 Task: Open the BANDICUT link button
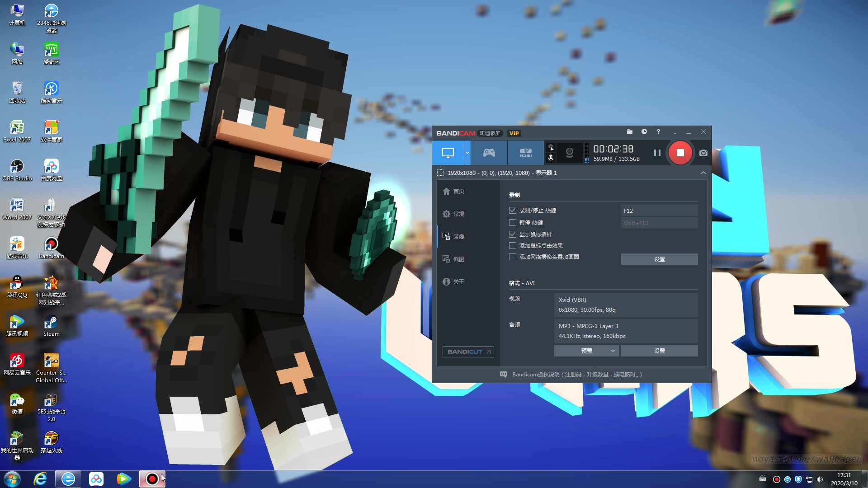tap(468, 352)
